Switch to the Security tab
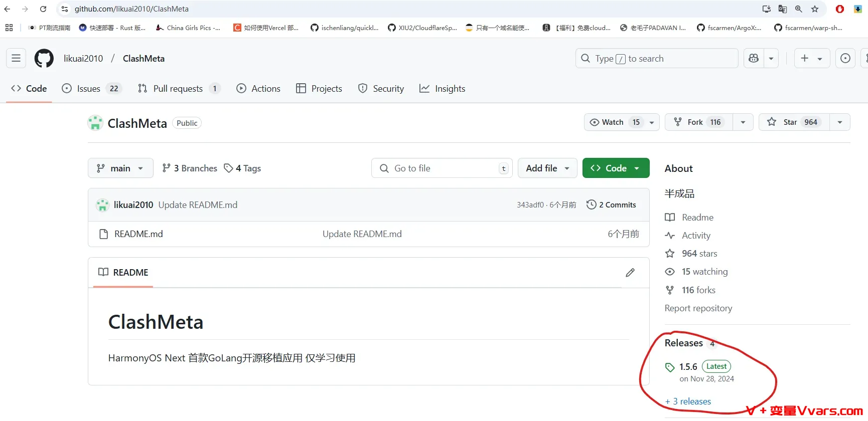The width and height of the screenshot is (868, 421). (381, 89)
